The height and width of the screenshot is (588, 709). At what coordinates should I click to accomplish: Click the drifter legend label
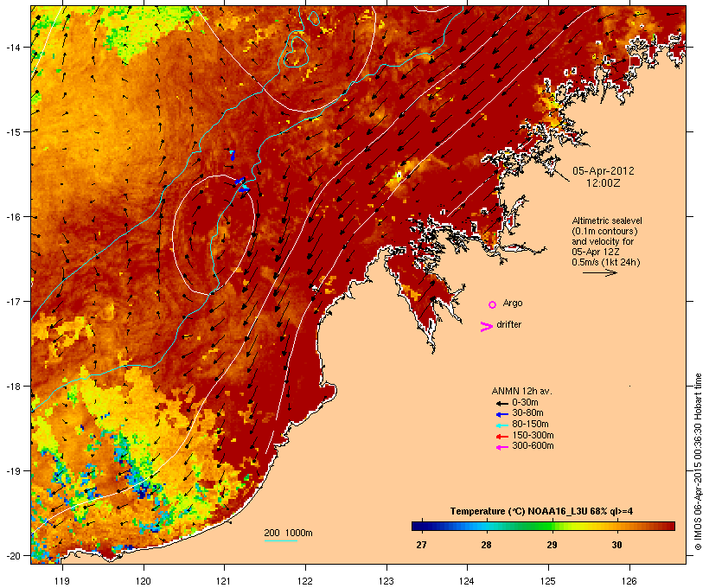tap(508, 324)
